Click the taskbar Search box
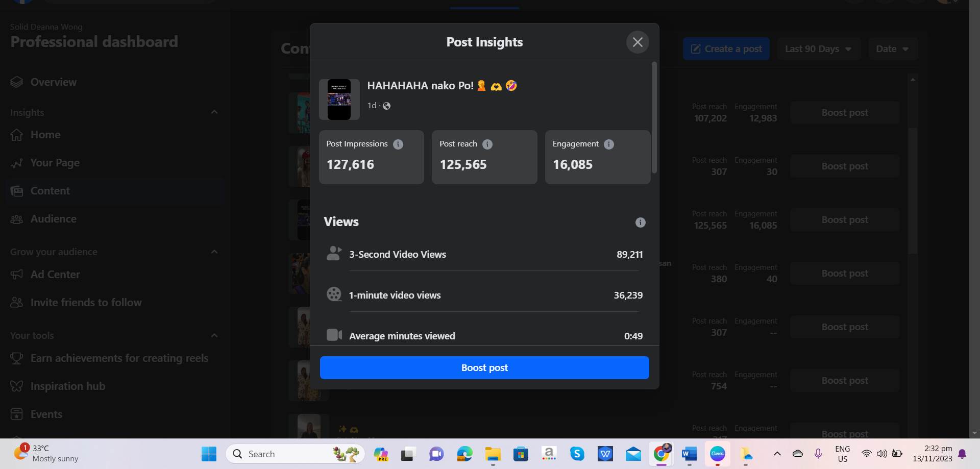 tap(296, 454)
